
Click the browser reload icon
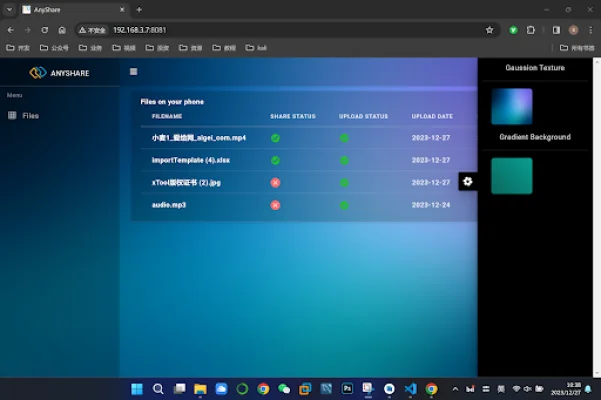[44, 30]
